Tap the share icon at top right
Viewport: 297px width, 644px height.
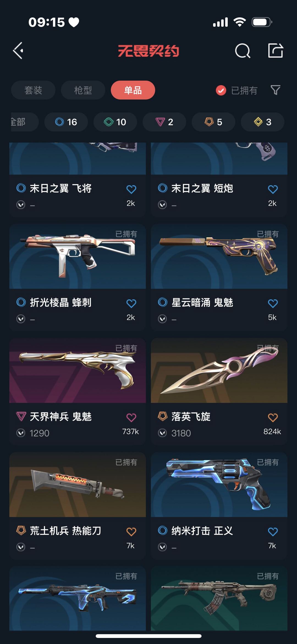pyautogui.click(x=276, y=50)
